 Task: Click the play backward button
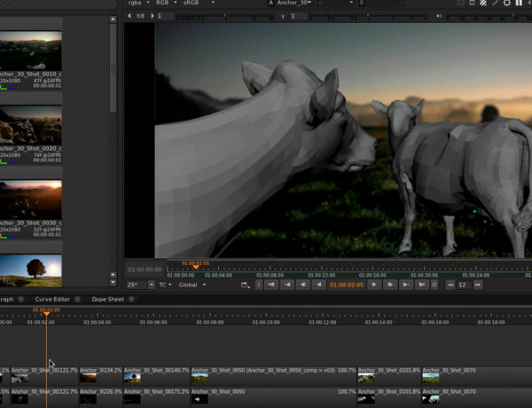(317, 285)
